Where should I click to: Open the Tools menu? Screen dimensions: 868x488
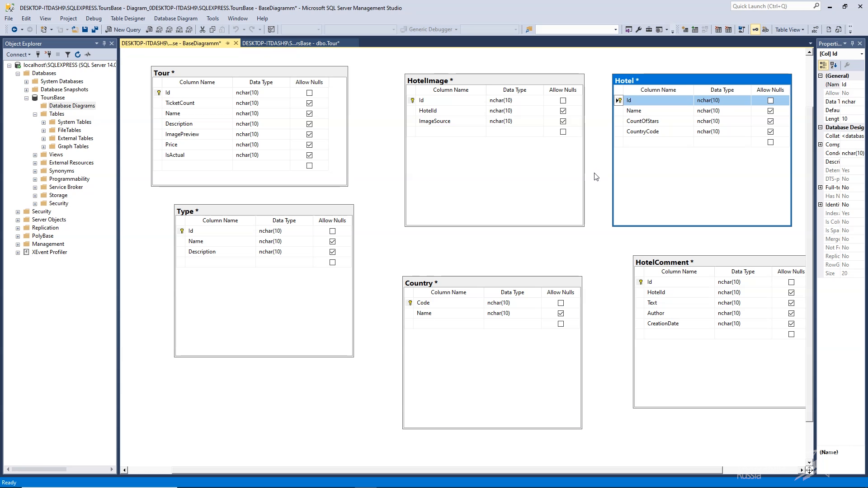pos(212,19)
